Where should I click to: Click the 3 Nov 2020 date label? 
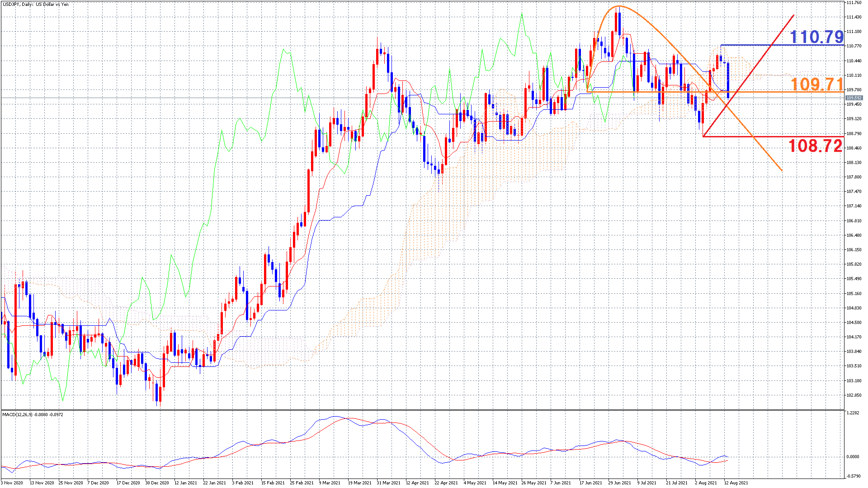12,483
